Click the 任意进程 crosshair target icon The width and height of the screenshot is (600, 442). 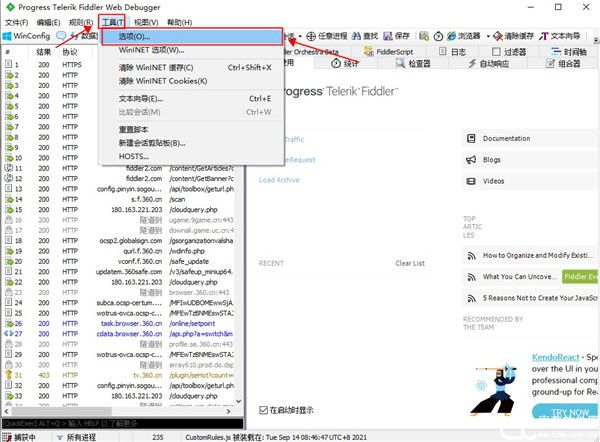311,36
